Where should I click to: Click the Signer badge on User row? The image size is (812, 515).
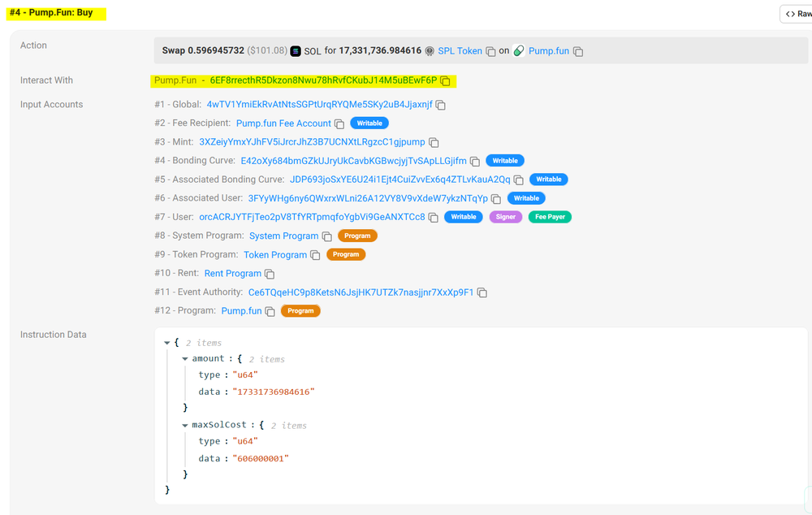click(505, 217)
